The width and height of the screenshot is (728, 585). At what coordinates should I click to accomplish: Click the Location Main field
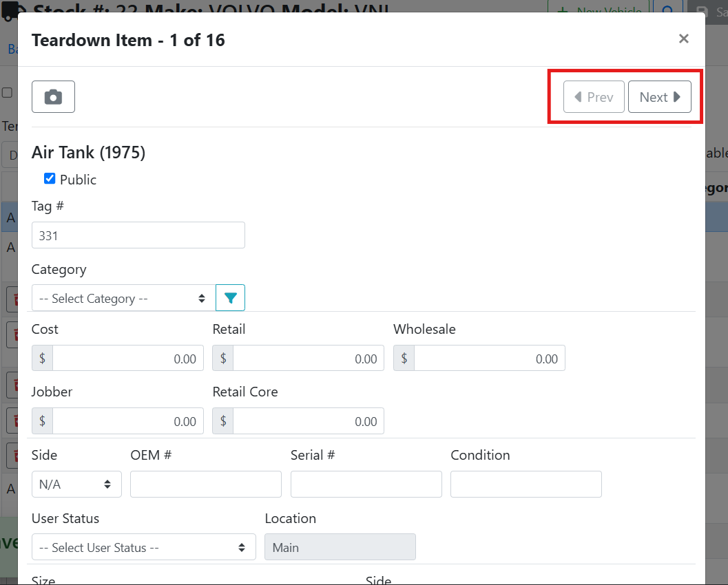point(340,547)
